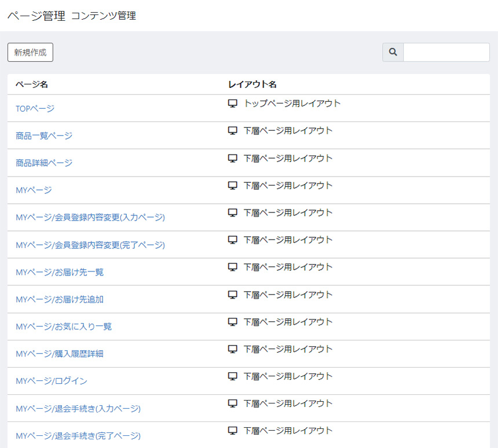The image size is (498, 448).
Task: Open the MYページ link
Action: point(34,190)
